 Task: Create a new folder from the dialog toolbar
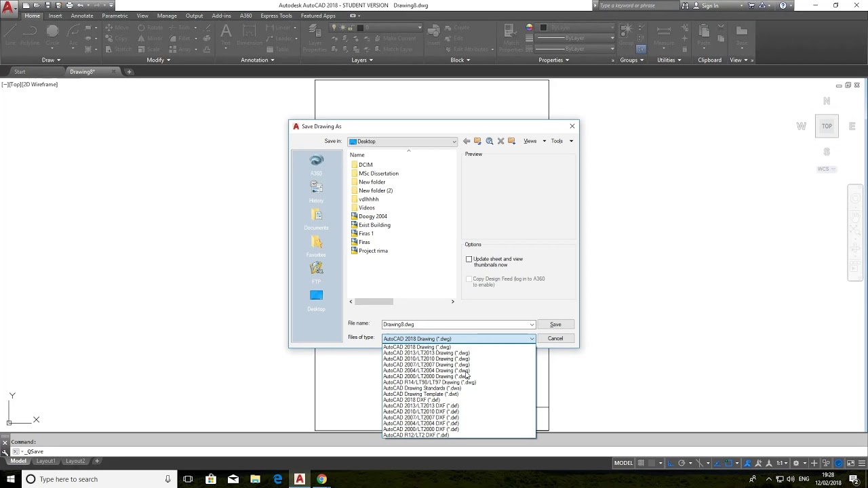point(512,141)
